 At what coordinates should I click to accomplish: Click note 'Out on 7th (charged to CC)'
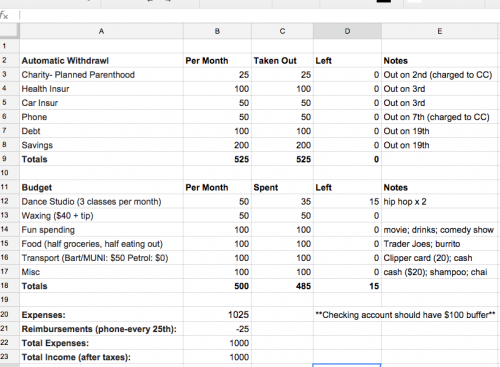(440, 117)
